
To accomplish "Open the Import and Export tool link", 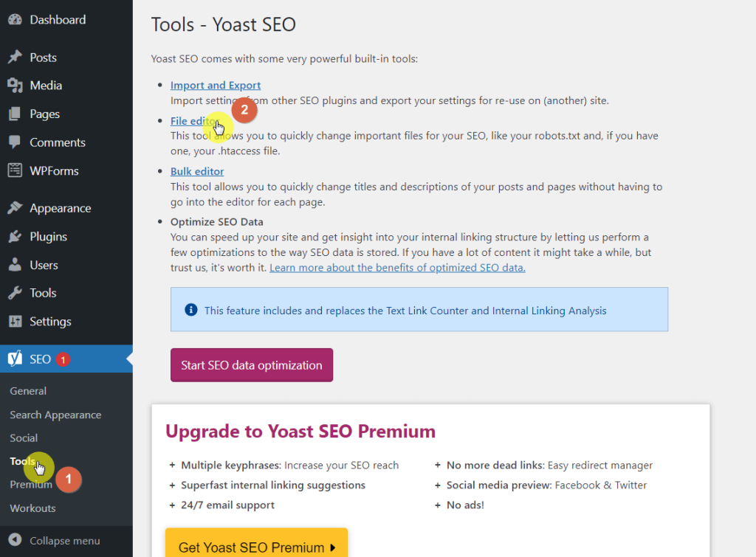I will (216, 86).
